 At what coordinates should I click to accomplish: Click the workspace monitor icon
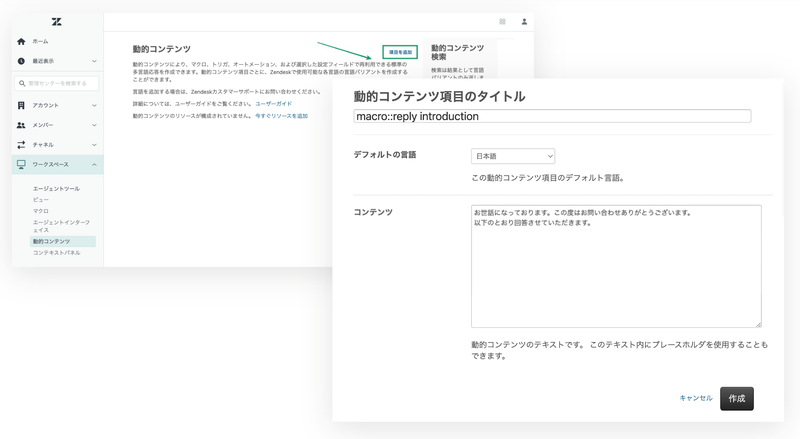pyautogui.click(x=21, y=164)
